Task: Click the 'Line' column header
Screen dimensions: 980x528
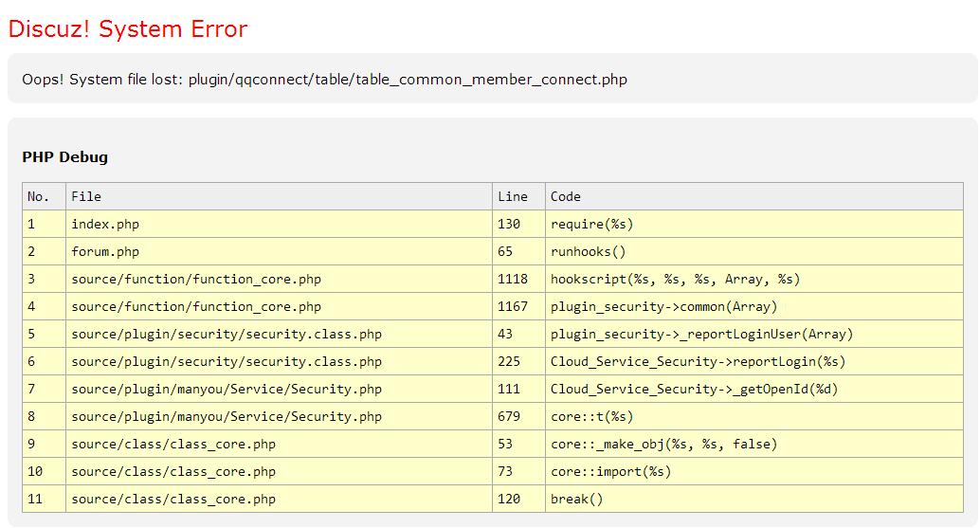Action: [x=512, y=196]
